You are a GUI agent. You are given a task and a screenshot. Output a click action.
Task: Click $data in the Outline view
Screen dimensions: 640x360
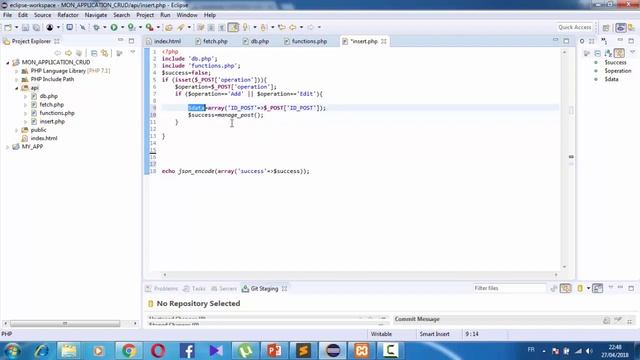point(611,79)
